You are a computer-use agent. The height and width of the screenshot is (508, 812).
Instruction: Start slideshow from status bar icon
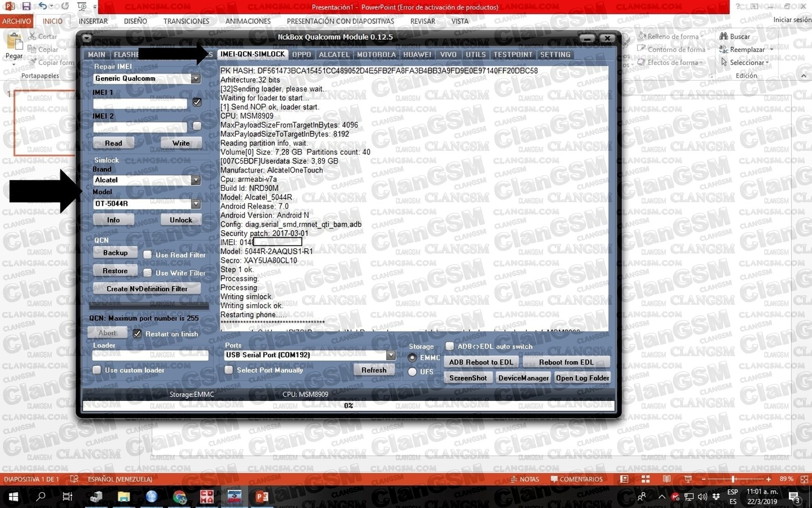pyautogui.click(x=688, y=479)
